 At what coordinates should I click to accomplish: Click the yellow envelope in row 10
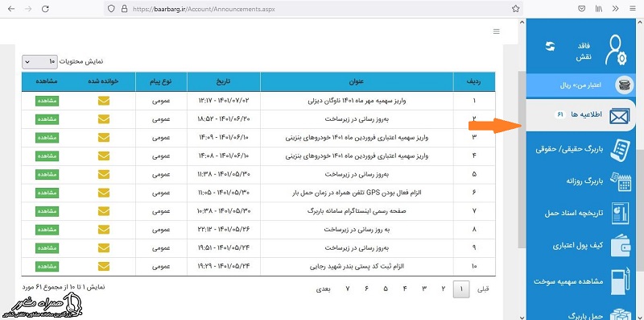pos(104,267)
